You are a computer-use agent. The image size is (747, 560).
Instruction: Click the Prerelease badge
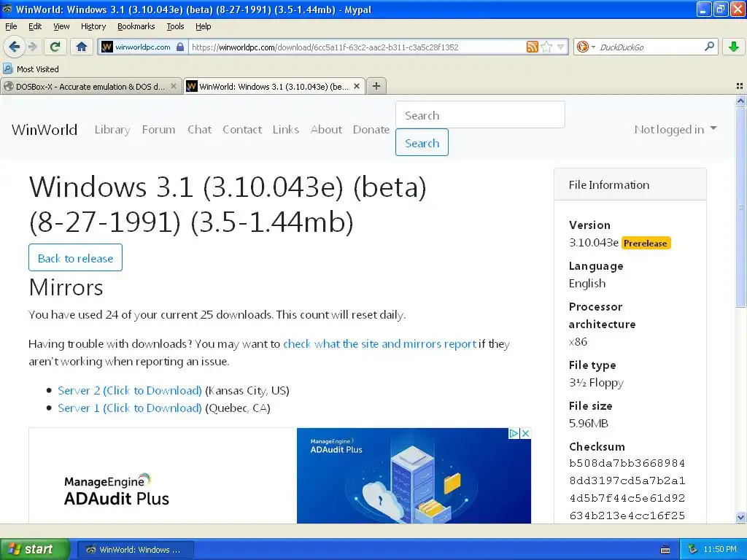tap(646, 244)
